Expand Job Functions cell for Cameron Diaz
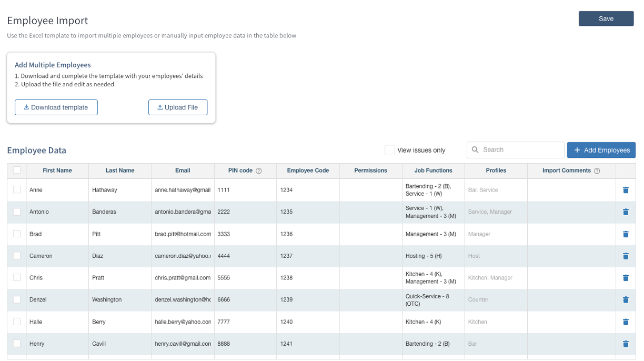This screenshot has height=361, width=644. pos(432,256)
